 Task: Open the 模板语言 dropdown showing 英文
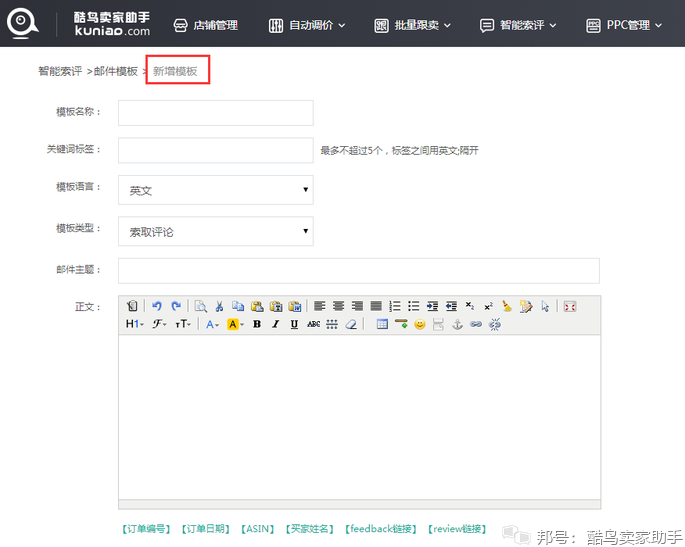tap(215, 190)
